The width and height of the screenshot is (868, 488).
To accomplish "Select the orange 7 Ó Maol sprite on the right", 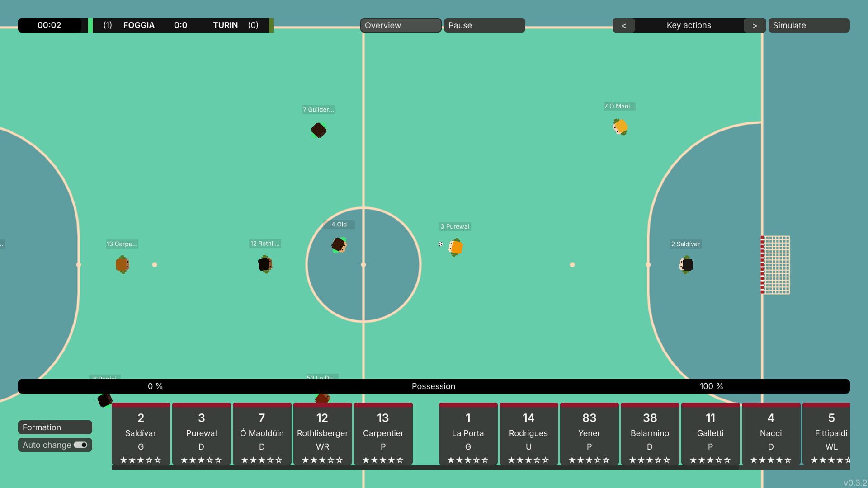I will [620, 127].
